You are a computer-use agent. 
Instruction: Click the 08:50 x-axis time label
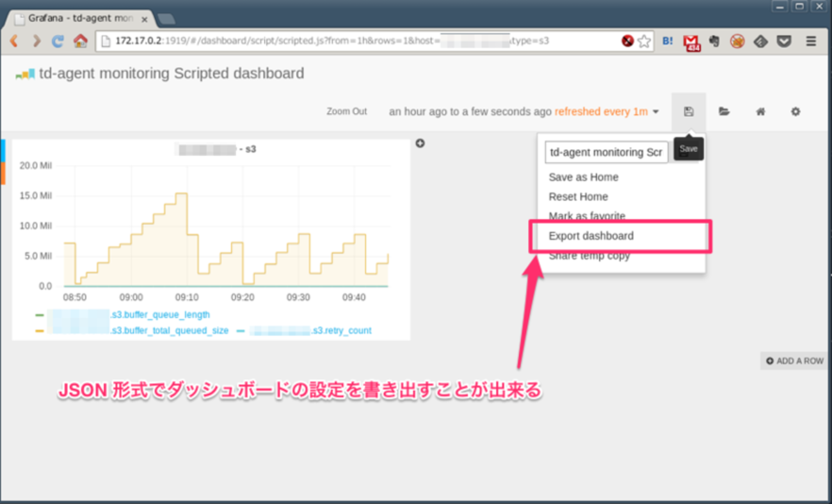pos(76,297)
